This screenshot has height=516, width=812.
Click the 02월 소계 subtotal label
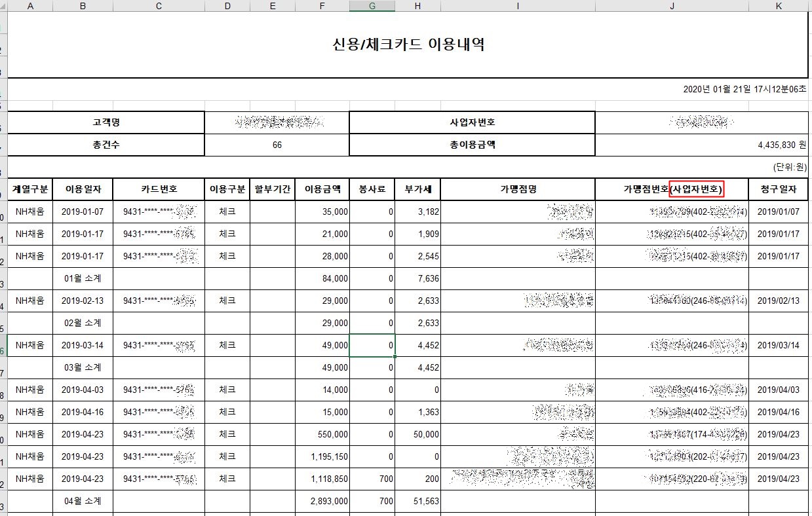(x=83, y=323)
